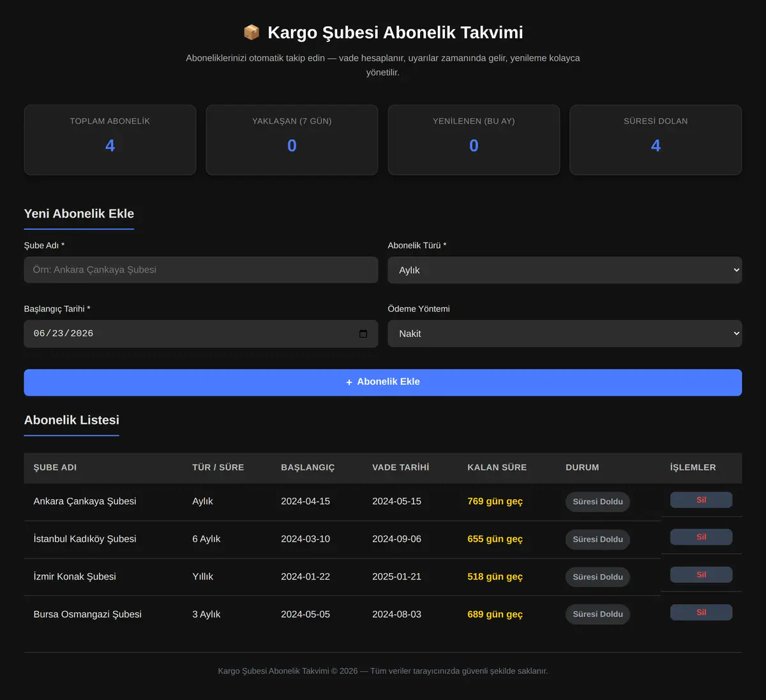766x700 pixels.
Task: Click the BAŞLANGIÇ column header
Action: click(308, 468)
